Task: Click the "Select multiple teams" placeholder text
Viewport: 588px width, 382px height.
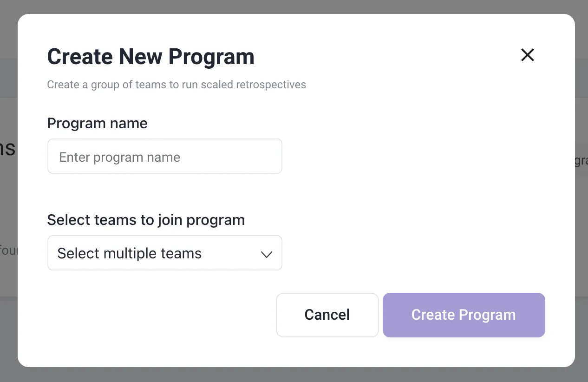Action: point(130,253)
